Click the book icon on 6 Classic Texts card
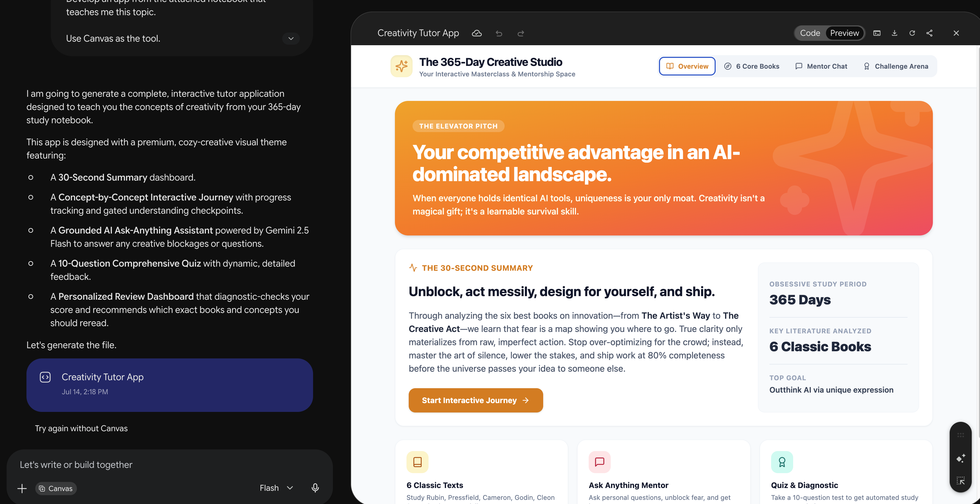Screen dimensions: 980x504 pyautogui.click(x=417, y=462)
